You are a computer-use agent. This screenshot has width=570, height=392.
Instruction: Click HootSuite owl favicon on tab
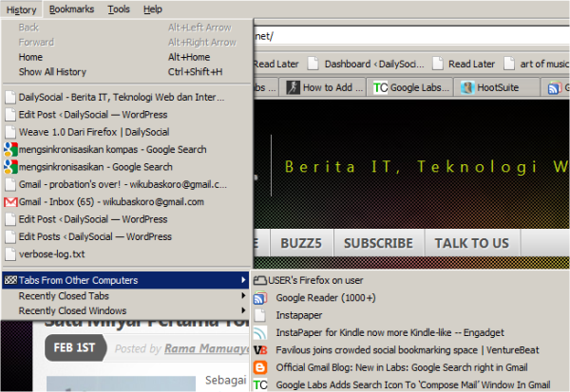467,87
